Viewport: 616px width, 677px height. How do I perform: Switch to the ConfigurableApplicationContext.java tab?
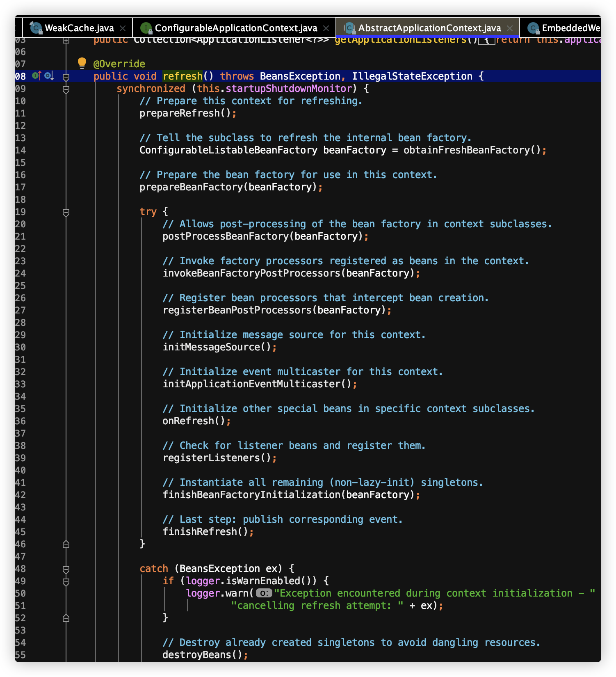click(x=234, y=28)
